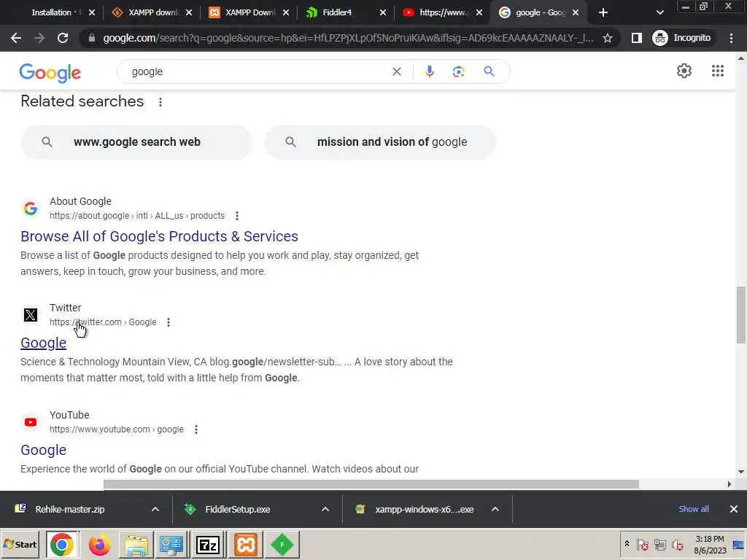
Task: Close the Installation tab
Action: point(92,13)
